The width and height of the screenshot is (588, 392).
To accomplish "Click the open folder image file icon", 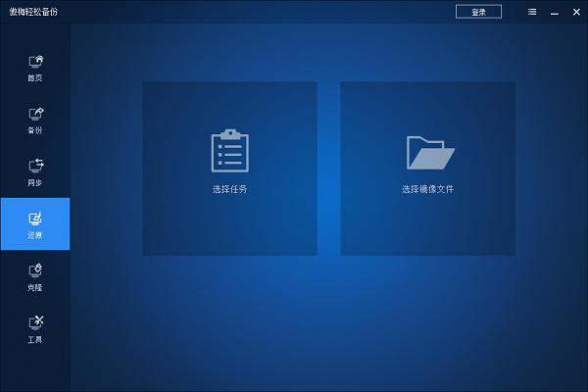I will [x=430, y=152].
